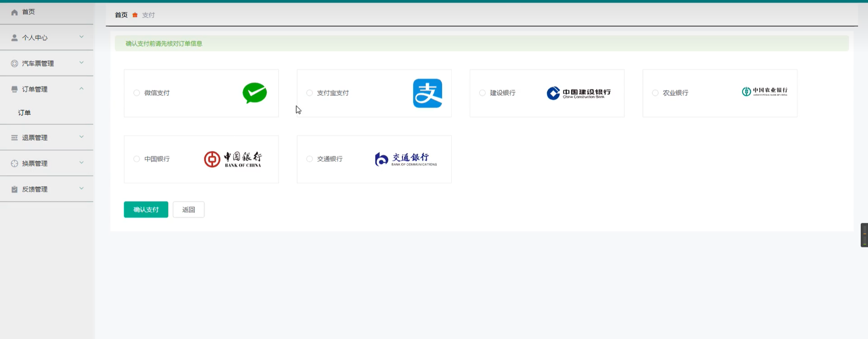Click the 返回 button
868x339 pixels.
point(189,210)
